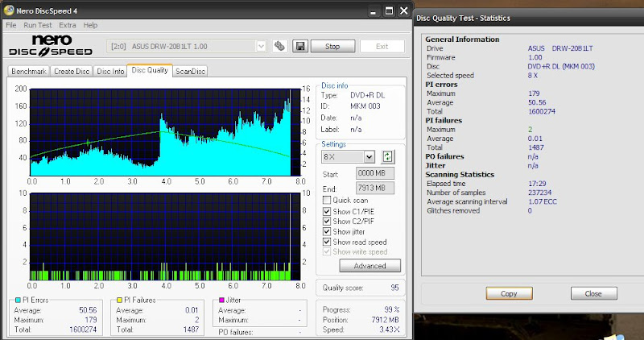The image size is (644, 340).
Task: Click the Position 7912 MB value
Action: coord(385,319)
